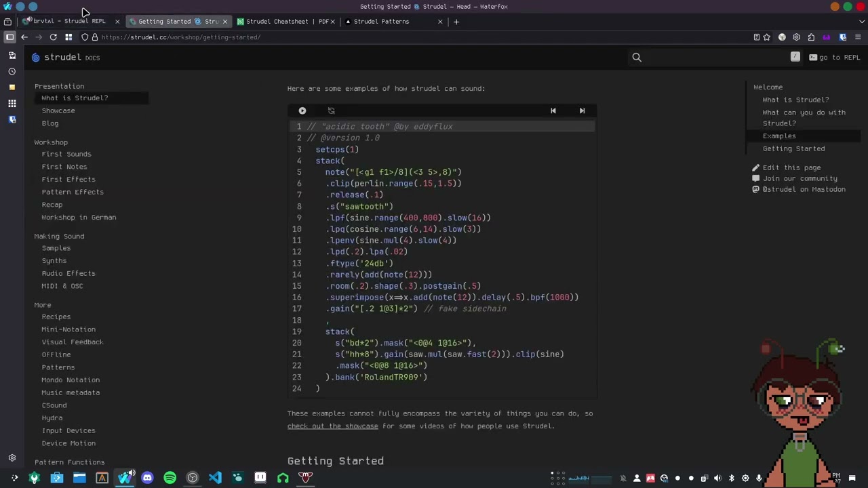Open the Visual Feedback page
This screenshot has height=488, width=868.
point(73,342)
